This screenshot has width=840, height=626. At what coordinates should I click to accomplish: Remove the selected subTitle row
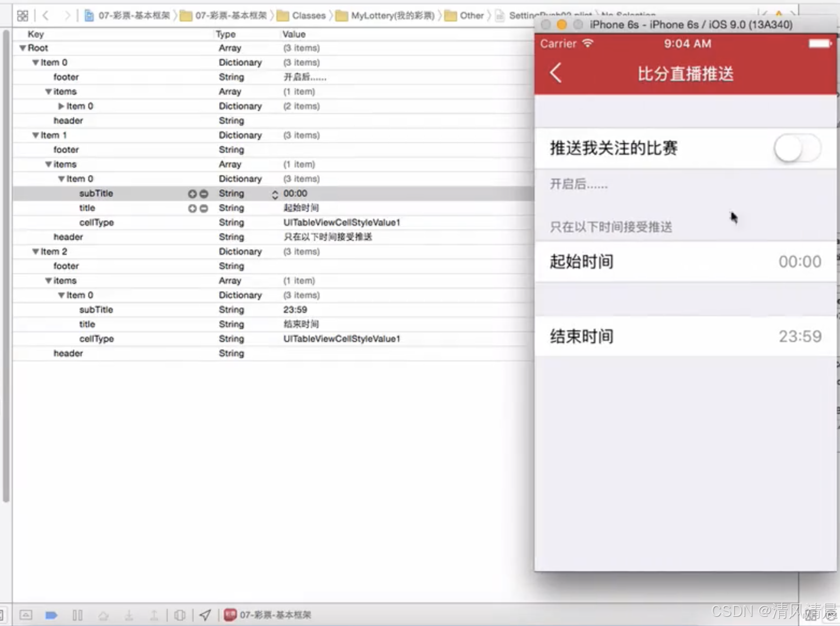point(204,194)
